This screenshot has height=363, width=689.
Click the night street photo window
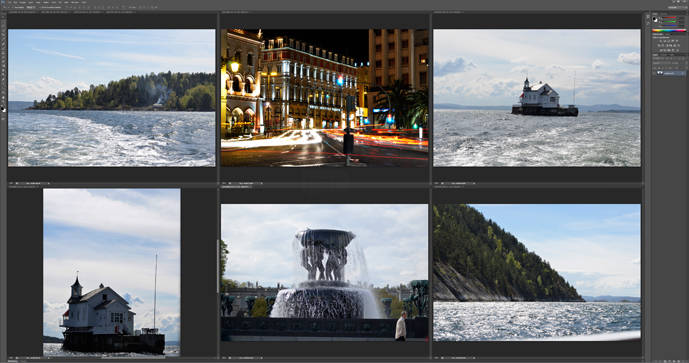(x=324, y=98)
